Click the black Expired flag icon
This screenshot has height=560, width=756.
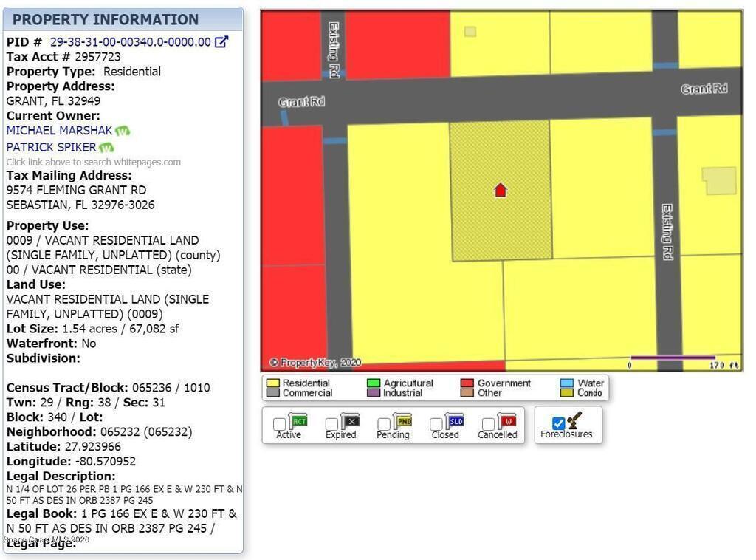[351, 421]
